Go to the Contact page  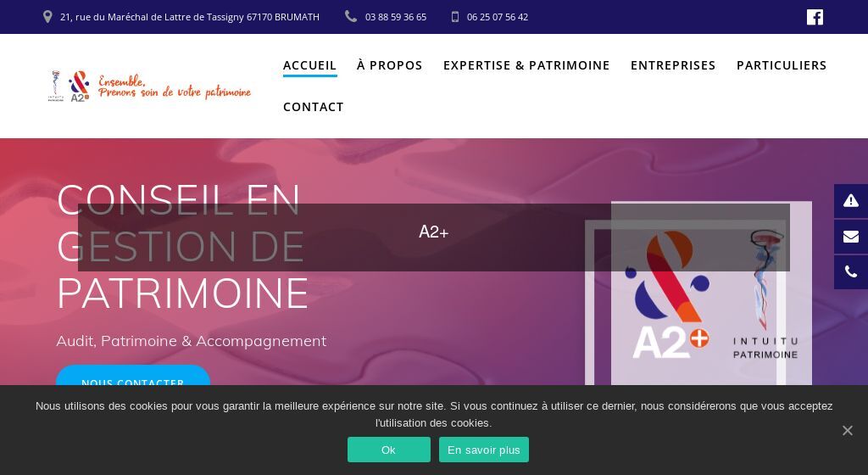(314, 107)
